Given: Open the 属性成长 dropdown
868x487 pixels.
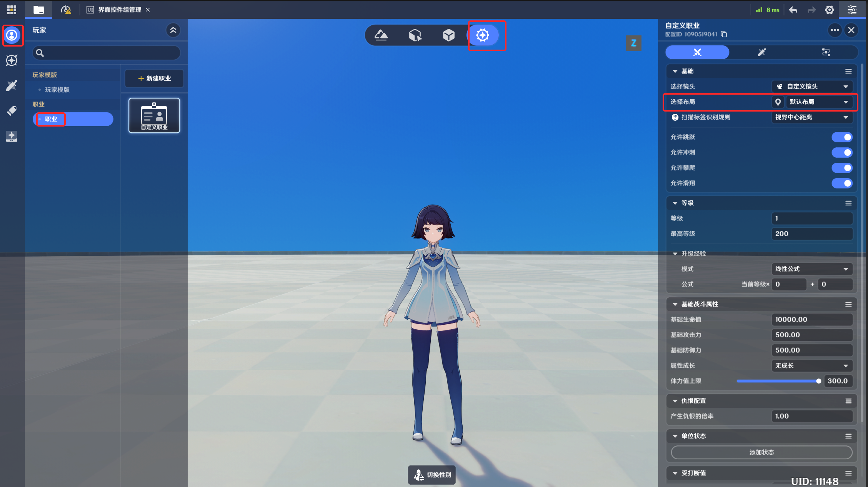Looking at the screenshot, I should click(x=812, y=366).
